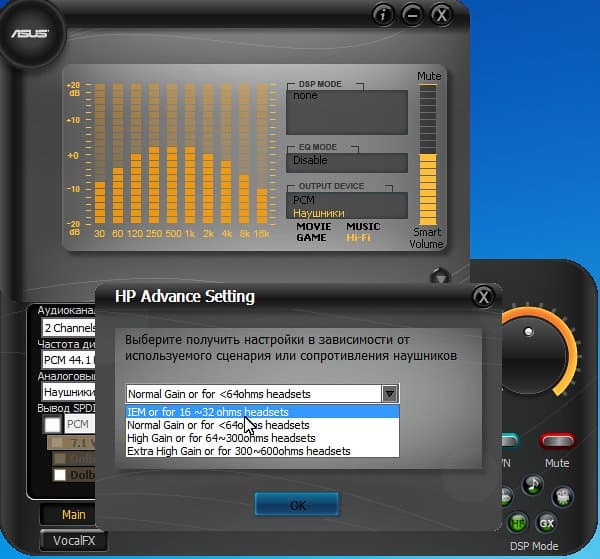Enable the SPDIF output checkbox
Screen dimensions: 600x559
click(x=52, y=424)
